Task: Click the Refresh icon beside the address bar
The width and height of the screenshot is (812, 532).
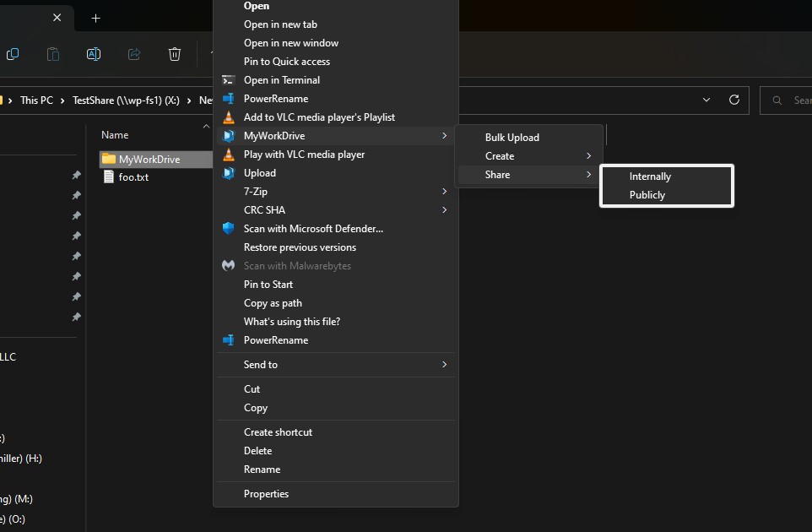Action: tap(734, 100)
